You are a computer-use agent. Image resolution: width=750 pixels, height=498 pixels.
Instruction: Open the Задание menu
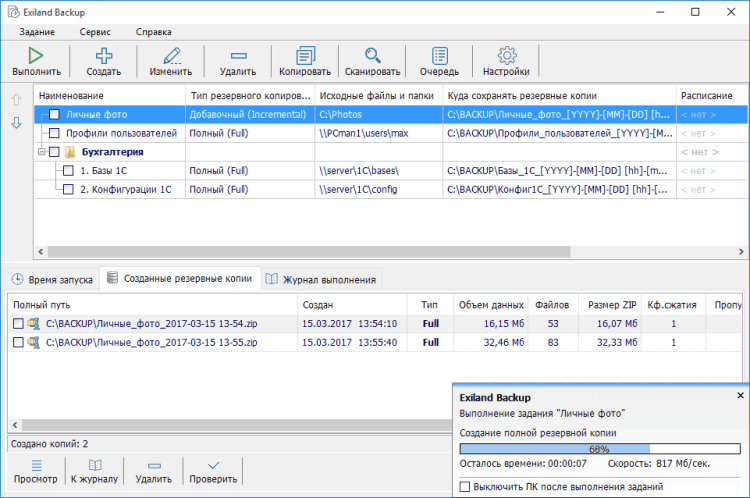(x=36, y=32)
